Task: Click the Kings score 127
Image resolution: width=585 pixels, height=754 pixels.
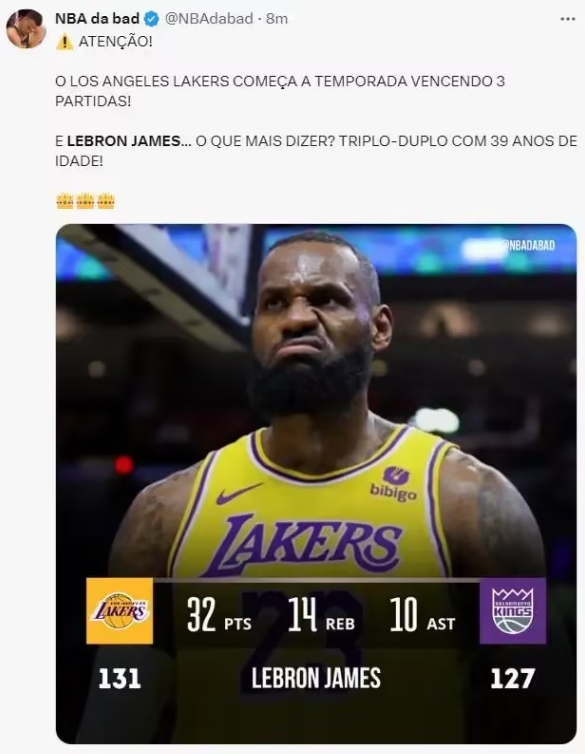Action: [x=512, y=679]
